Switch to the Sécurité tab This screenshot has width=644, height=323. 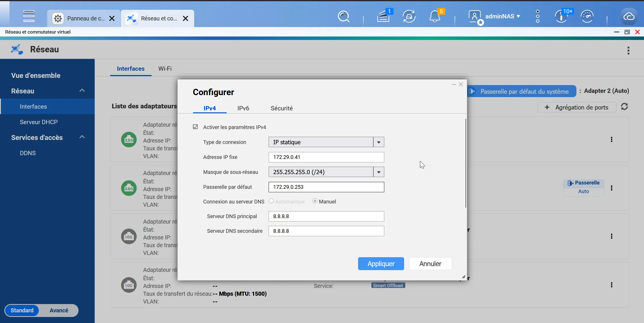tap(282, 108)
